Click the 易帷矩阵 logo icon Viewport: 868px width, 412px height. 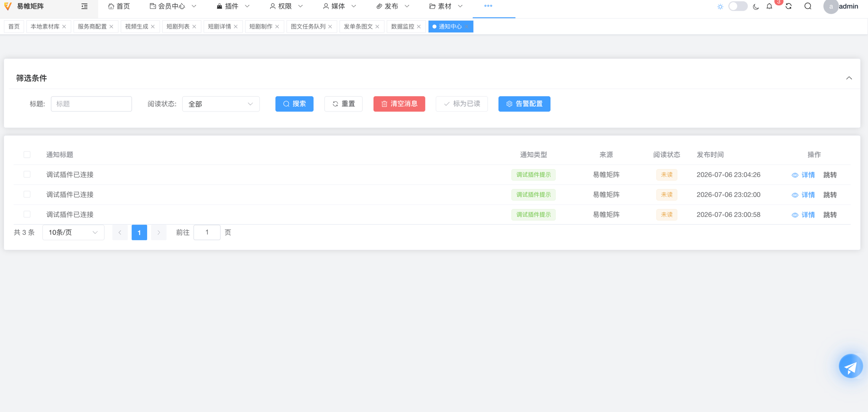point(8,6)
